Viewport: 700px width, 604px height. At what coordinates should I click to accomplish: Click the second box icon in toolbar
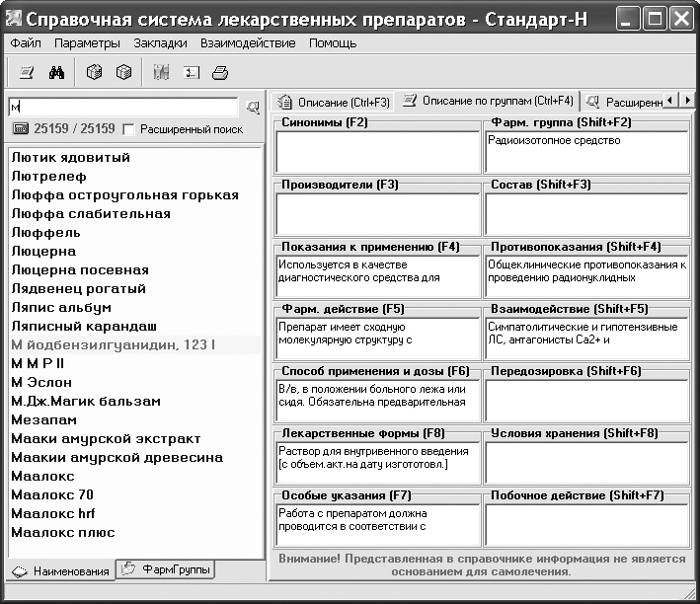pyautogui.click(x=123, y=72)
